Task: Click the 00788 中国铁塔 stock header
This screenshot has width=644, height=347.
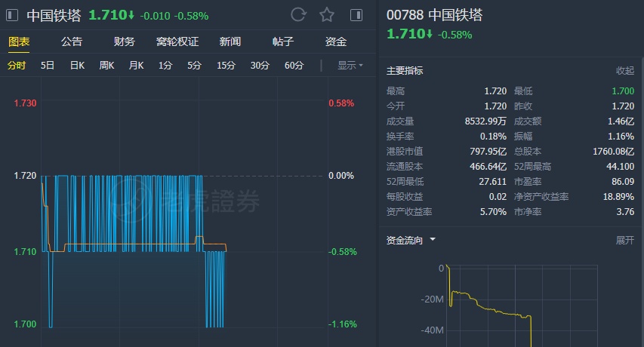Action: click(x=434, y=15)
